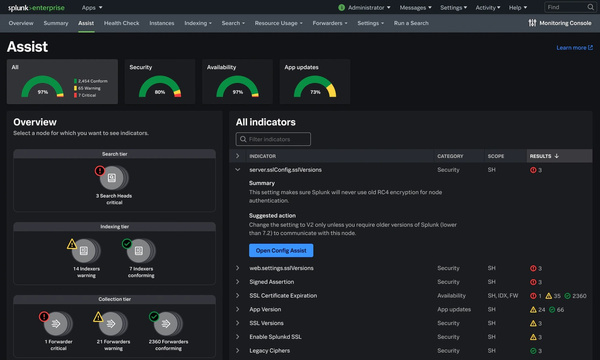Click the critical icon on server.sslConfig.sslVersions row
The image size is (600, 360).
click(533, 170)
